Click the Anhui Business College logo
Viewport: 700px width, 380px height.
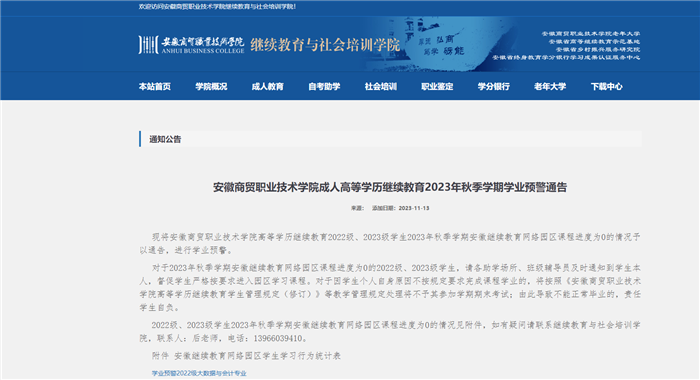[192, 45]
